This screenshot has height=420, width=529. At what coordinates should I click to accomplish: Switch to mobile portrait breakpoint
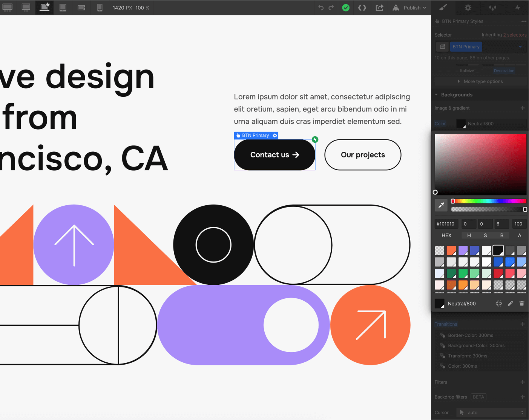[100, 8]
